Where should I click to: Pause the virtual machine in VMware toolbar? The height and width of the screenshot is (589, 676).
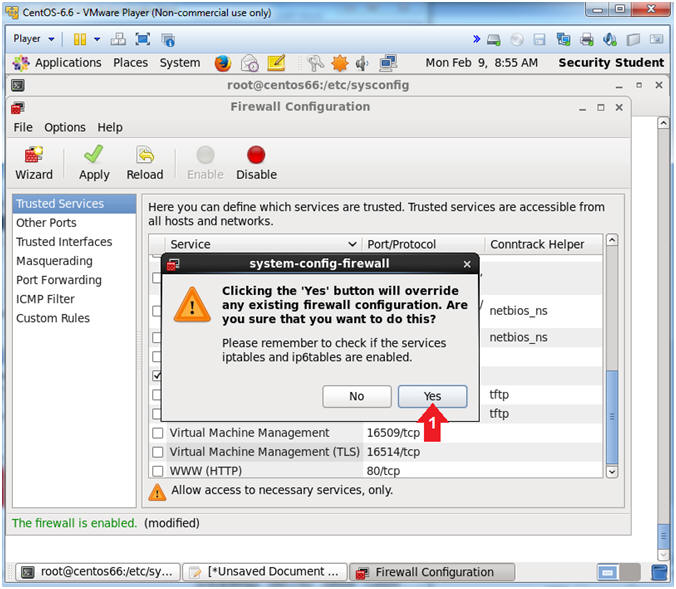point(80,39)
